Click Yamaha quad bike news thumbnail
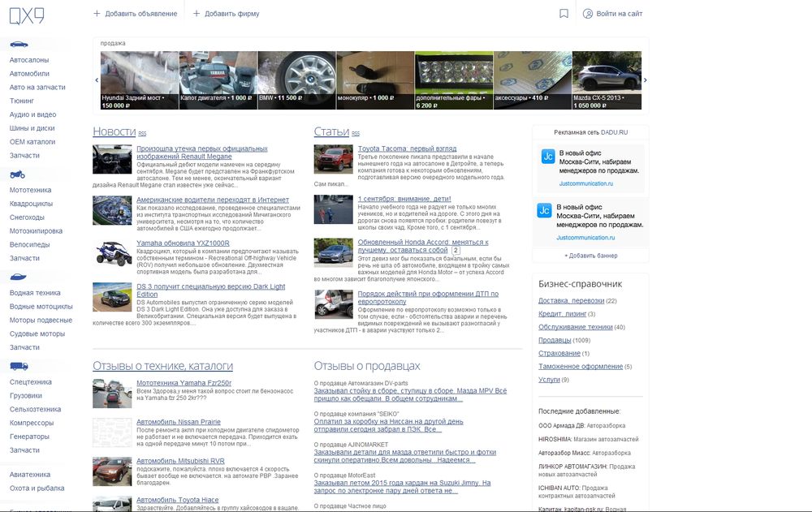This screenshot has height=512, width=812. point(112,254)
